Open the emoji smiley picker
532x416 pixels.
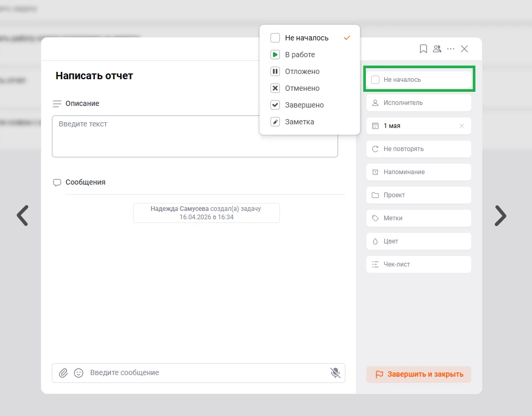click(79, 373)
